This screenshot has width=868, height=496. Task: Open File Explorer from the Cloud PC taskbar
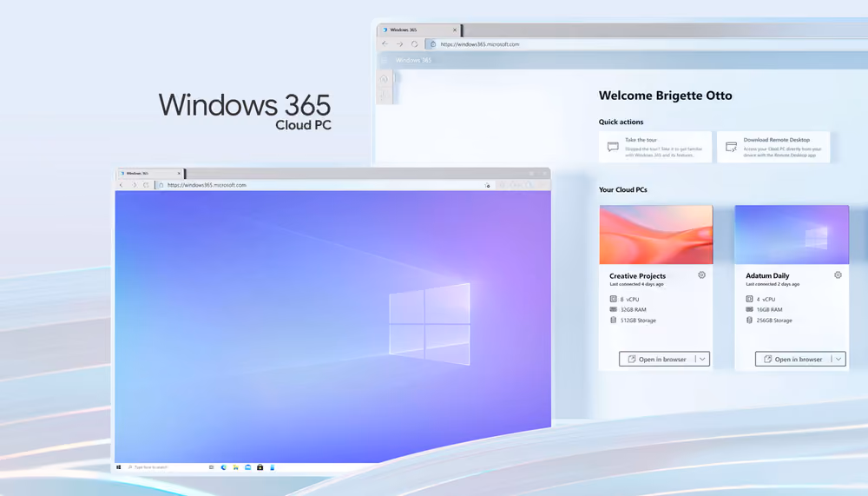[236, 467]
